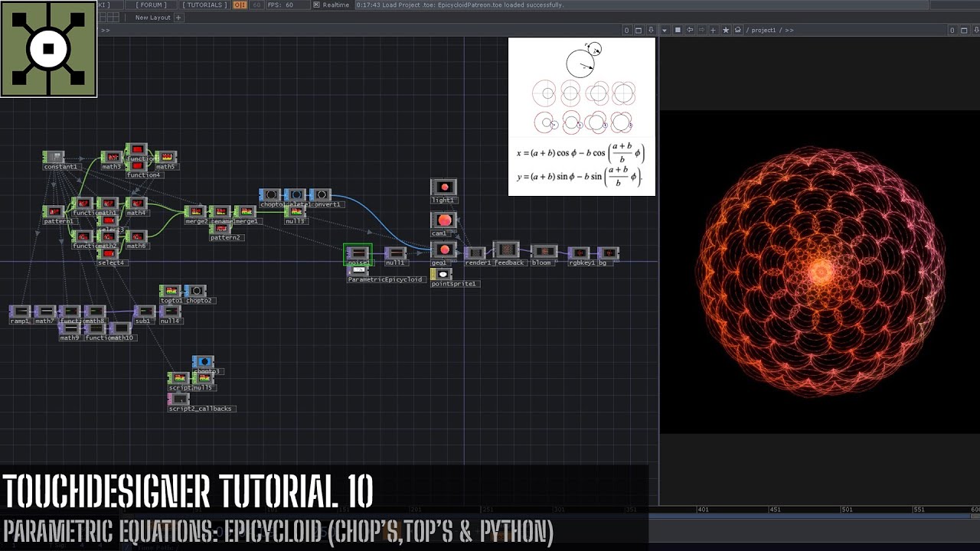The height and width of the screenshot is (551, 980).
Task: Click timeline marker 401
Action: [x=703, y=510]
